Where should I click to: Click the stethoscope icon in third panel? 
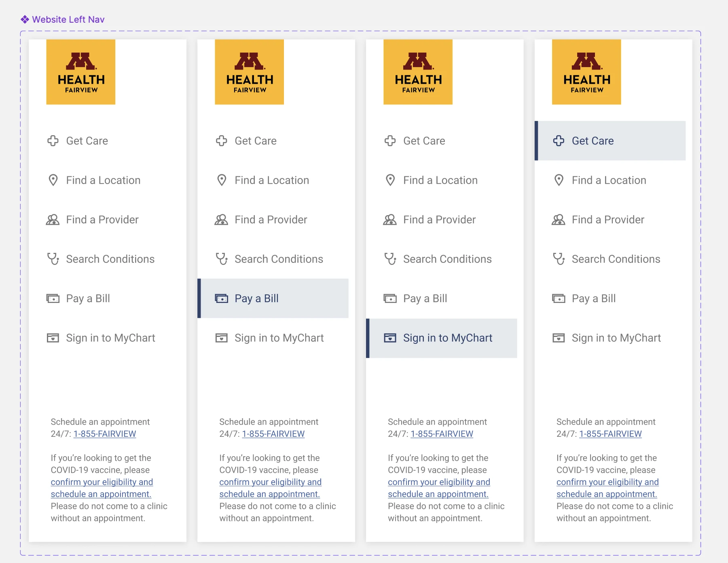tap(390, 259)
